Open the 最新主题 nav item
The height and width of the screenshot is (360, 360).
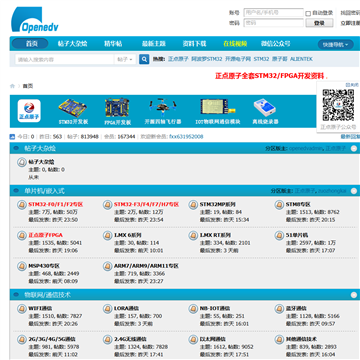pos(154,44)
